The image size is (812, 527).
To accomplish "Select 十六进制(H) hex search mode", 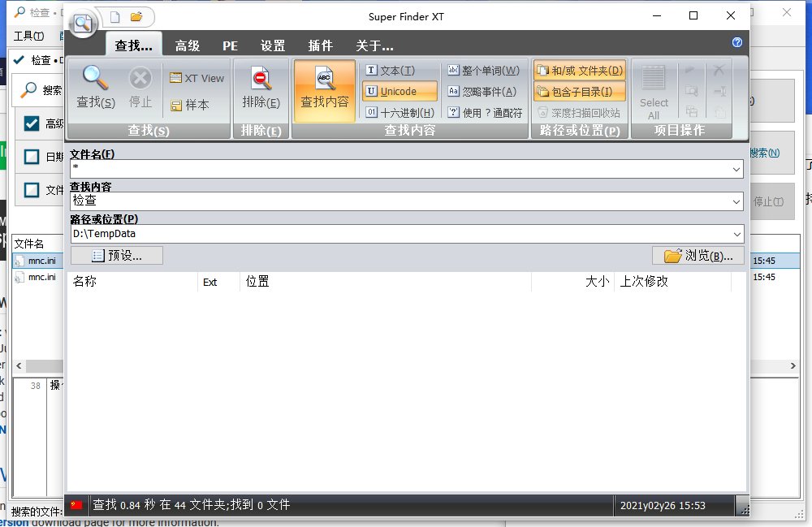I will click(400, 112).
